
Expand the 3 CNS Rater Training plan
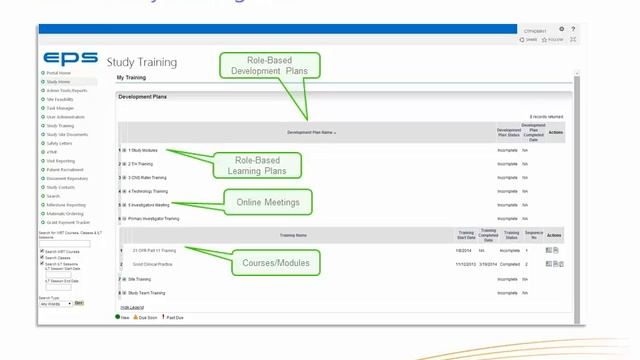124,178
